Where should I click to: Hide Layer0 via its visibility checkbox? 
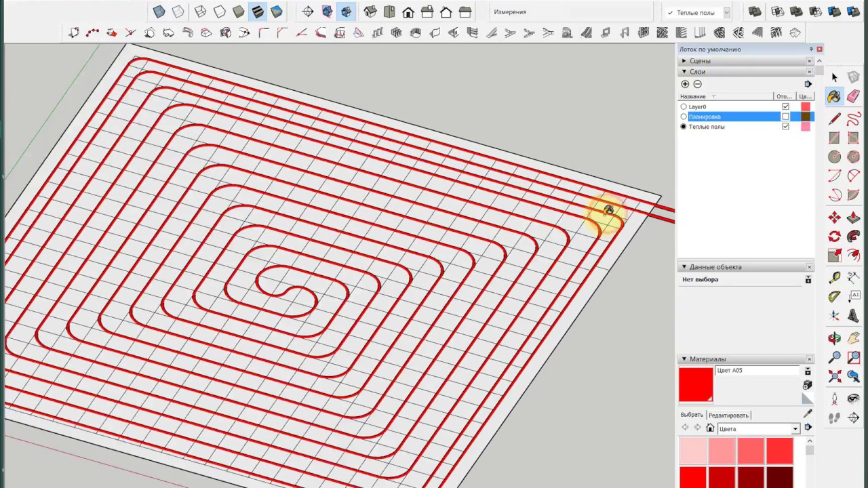(x=785, y=107)
